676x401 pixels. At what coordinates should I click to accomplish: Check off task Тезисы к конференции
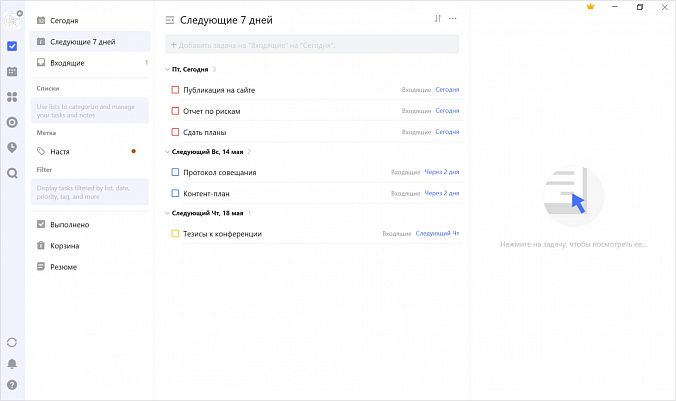click(x=175, y=234)
